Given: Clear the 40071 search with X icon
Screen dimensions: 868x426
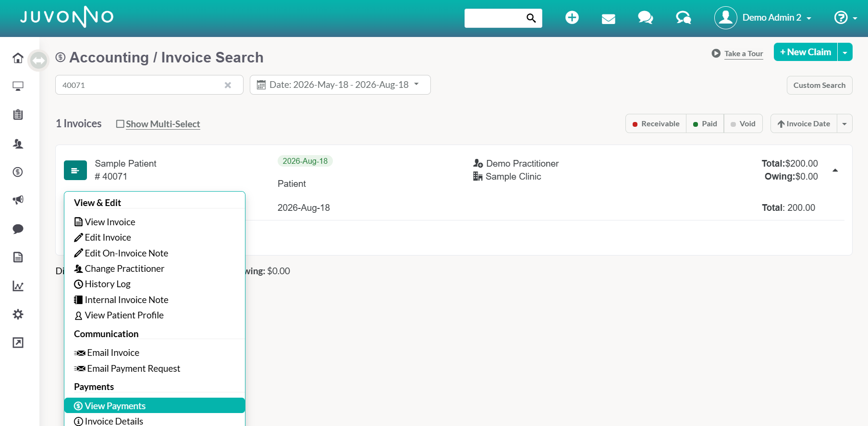Looking at the screenshot, I should 228,85.
